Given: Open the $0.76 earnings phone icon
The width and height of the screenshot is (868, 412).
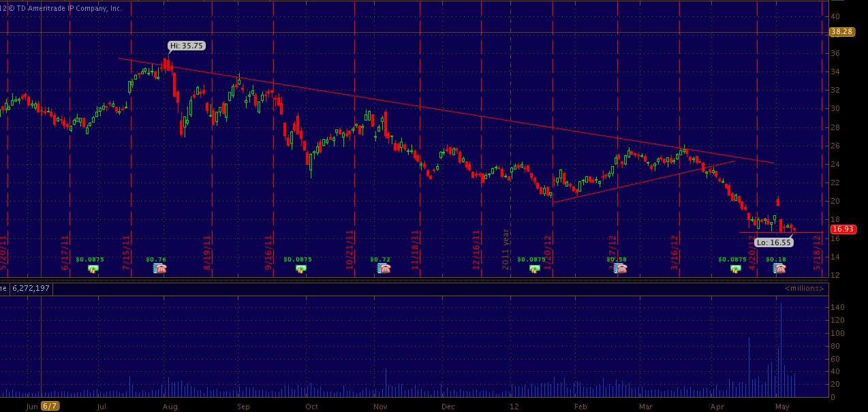Looking at the screenshot, I should tap(161, 269).
